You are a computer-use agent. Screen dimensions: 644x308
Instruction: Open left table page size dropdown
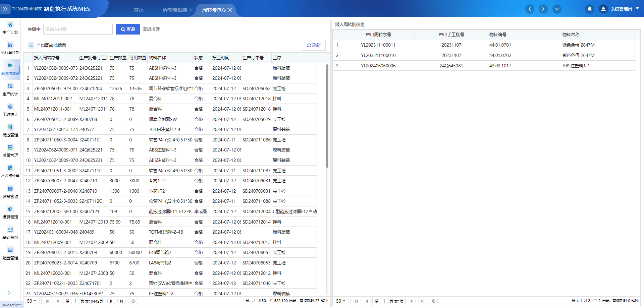[32, 301]
